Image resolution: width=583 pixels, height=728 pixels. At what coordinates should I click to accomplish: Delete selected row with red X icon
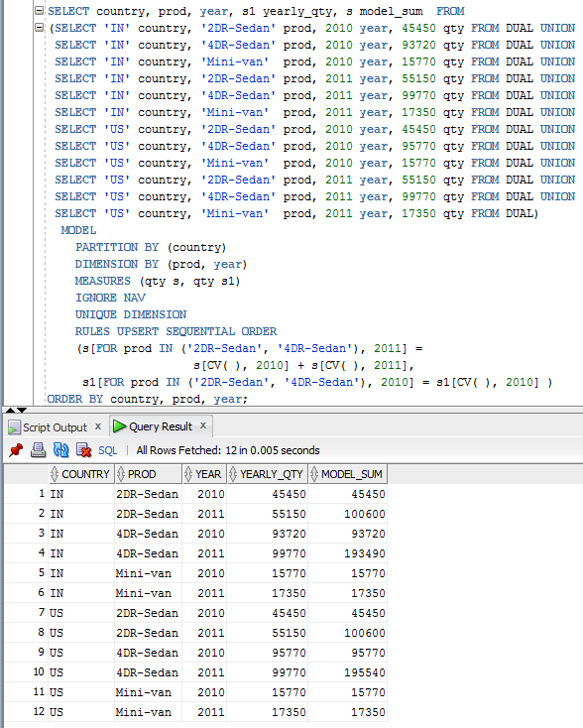pos(83,450)
